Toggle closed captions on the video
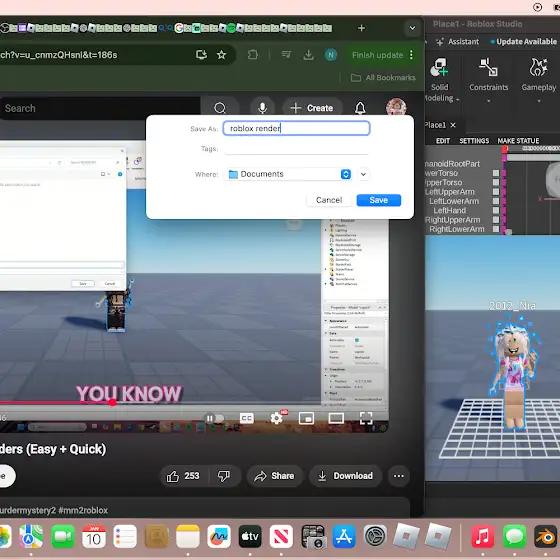 pos(246,418)
